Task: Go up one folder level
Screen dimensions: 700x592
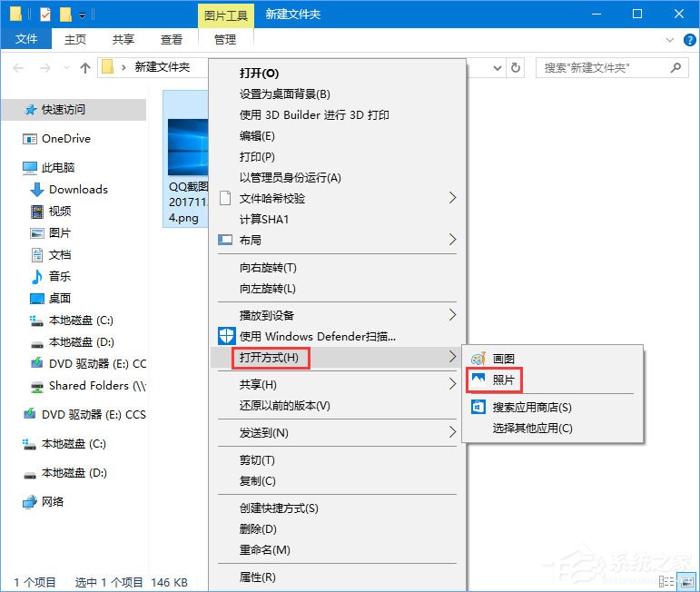Action: (84, 68)
